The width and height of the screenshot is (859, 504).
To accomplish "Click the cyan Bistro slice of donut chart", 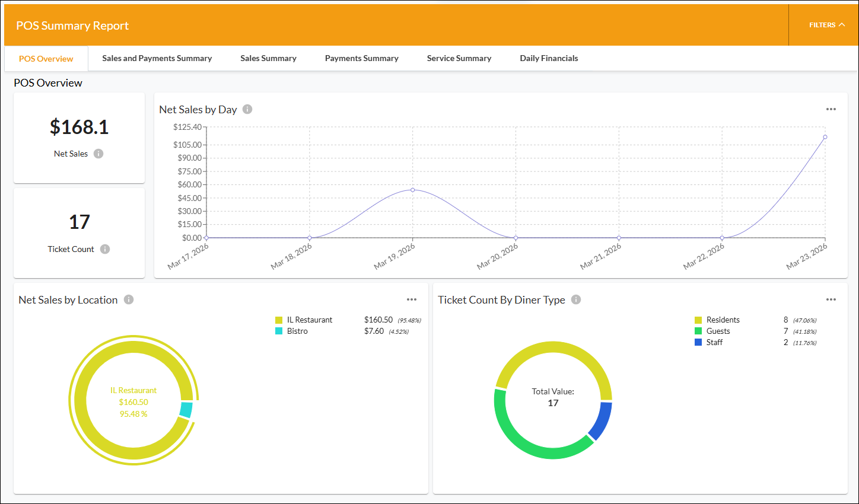I will [x=186, y=410].
